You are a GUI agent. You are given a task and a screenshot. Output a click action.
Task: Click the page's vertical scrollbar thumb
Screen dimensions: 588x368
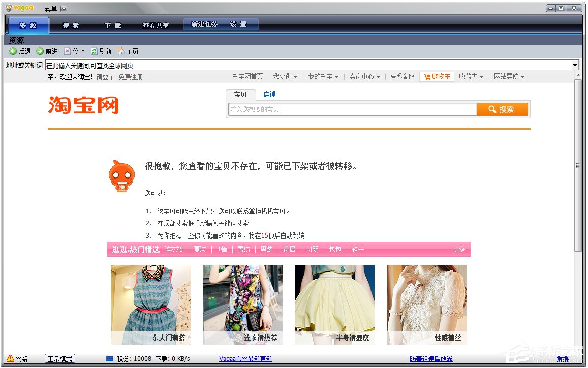point(578,165)
